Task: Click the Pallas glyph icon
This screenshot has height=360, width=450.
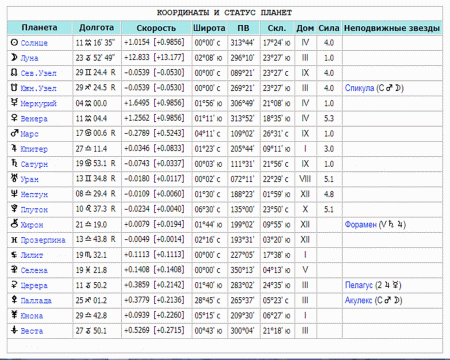Action: tap(14, 300)
